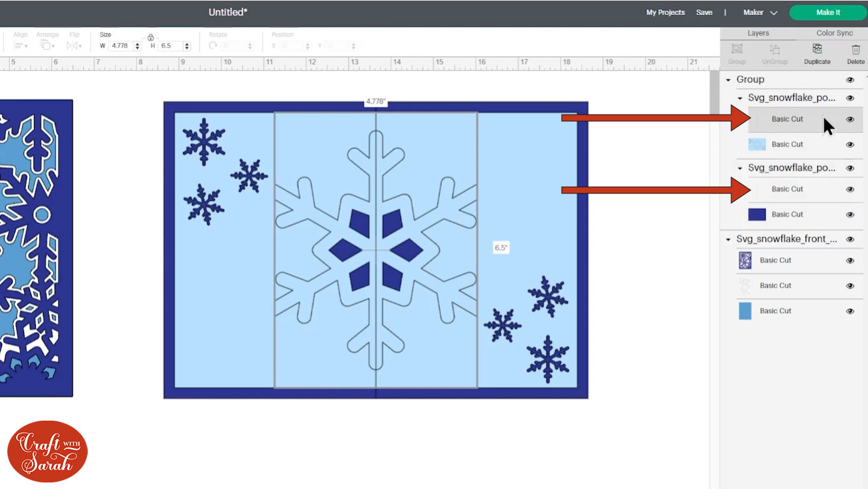Select the large center snowflake on canvas
This screenshot has height=489, width=868.
click(x=376, y=250)
